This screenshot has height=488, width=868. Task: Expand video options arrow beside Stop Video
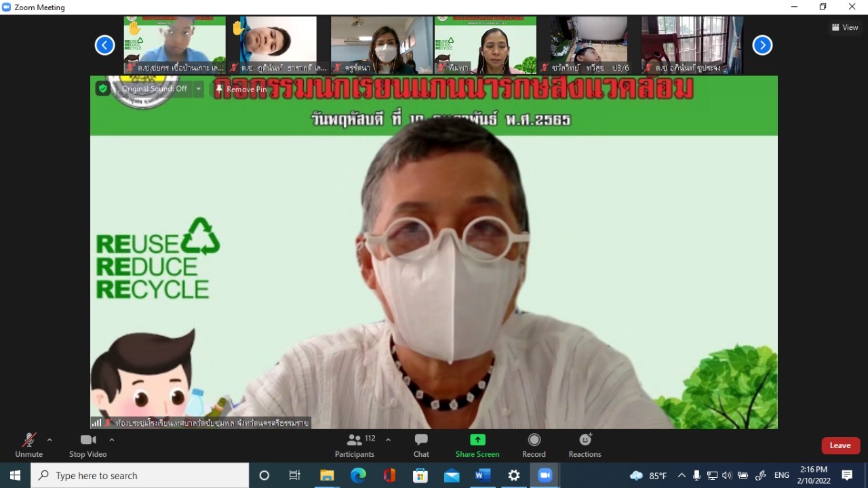click(112, 440)
